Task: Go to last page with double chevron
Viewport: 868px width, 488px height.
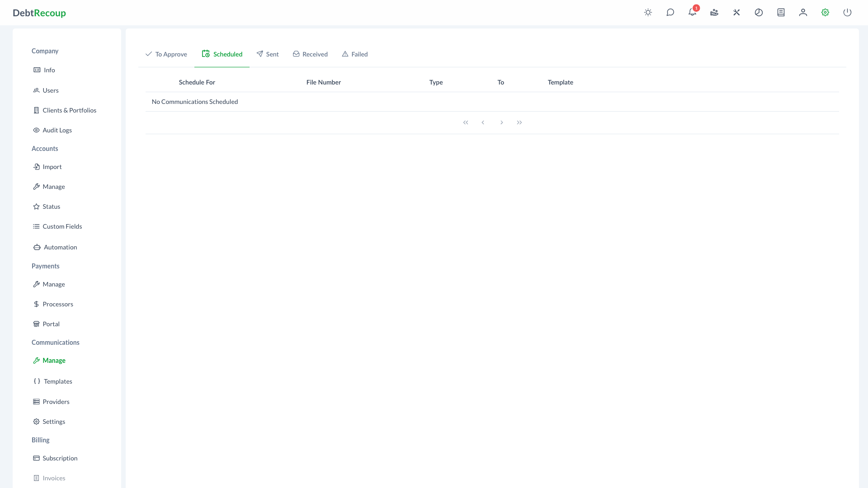Action: pos(519,122)
